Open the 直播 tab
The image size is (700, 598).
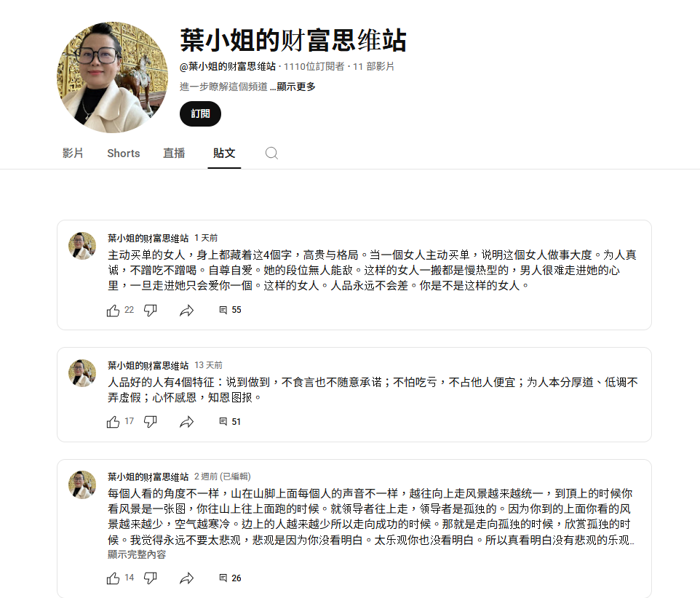(174, 153)
